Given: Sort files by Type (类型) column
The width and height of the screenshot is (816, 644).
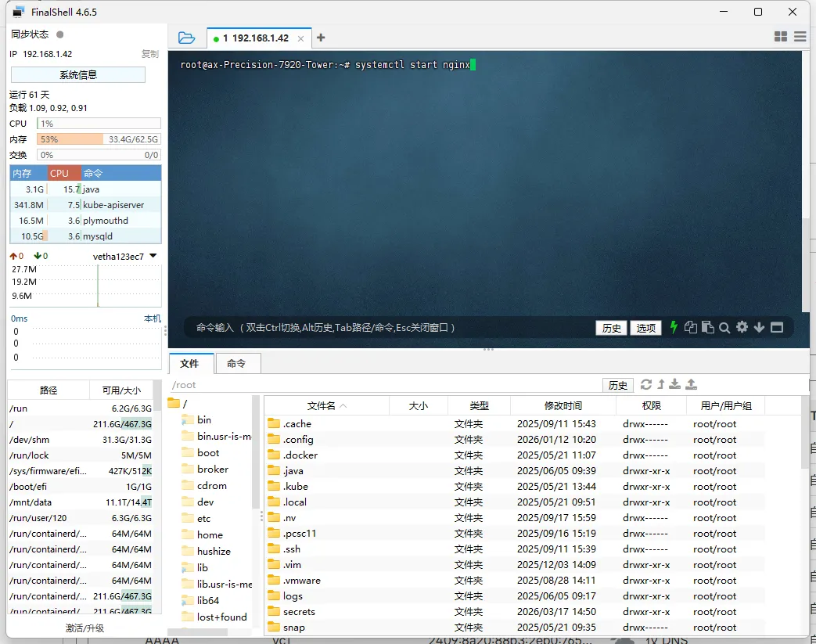Looking at the screenshot, I should pos(480,405).
